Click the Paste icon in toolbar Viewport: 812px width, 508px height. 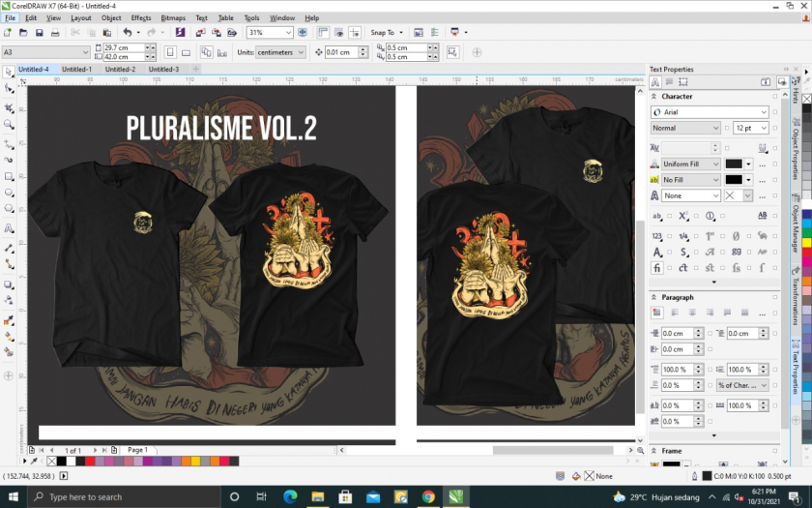[107, 32]
